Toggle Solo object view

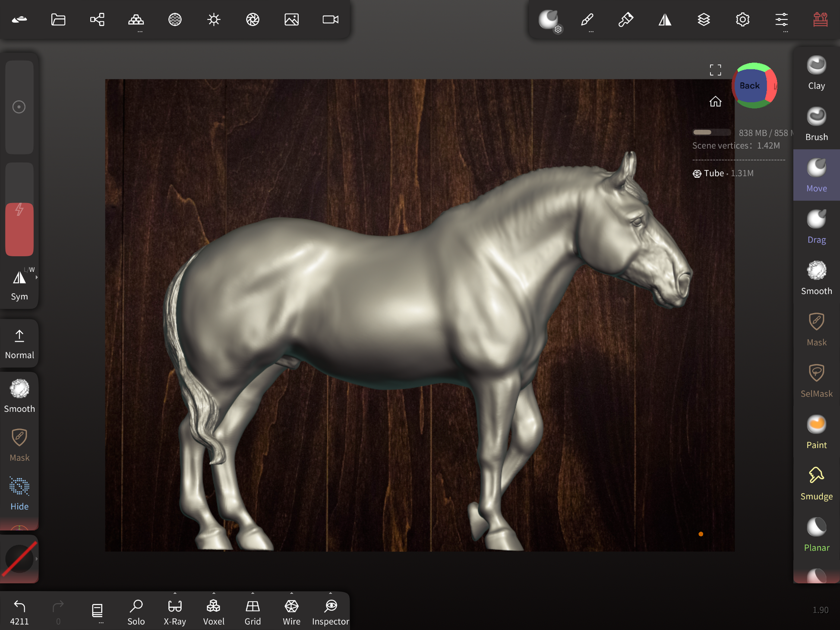[136, 611]
